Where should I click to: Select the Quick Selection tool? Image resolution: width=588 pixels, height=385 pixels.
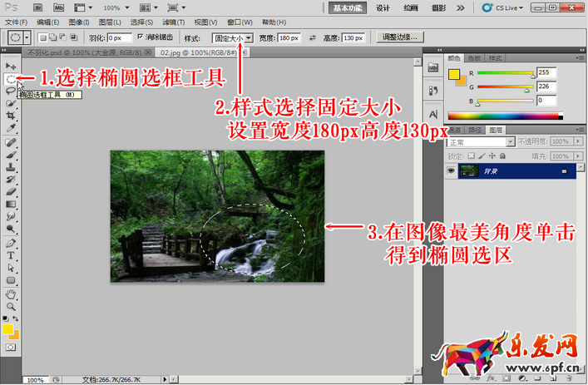pyautogui.click(x=11, y=103)
